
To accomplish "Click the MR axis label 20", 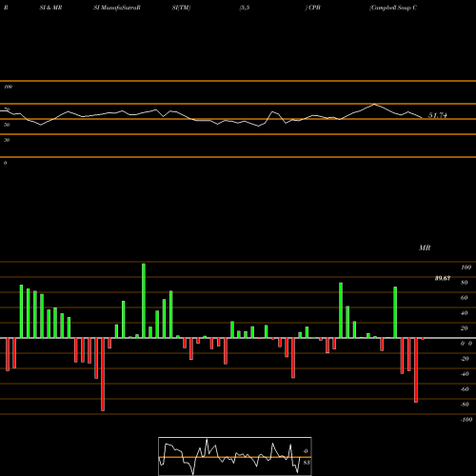I will point(465,328).
